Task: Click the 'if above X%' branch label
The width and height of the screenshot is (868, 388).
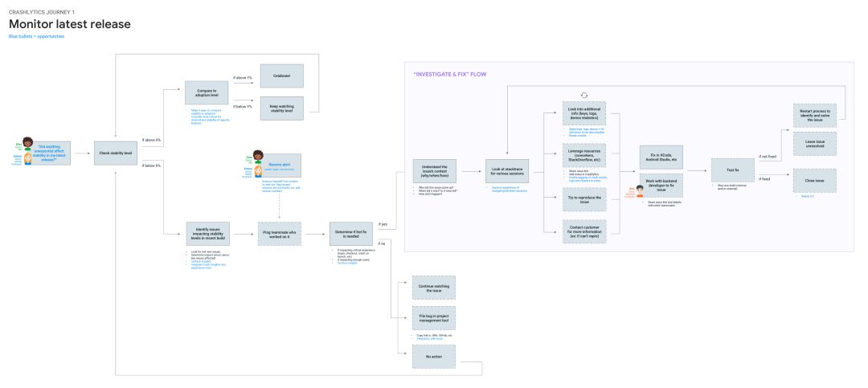Action: pos(152,140)
